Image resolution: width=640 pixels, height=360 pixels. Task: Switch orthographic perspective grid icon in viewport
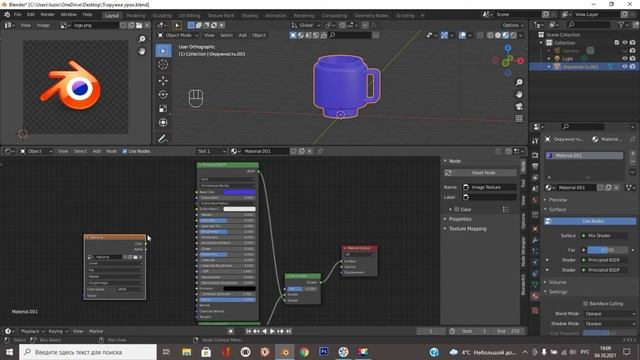[519, 118]
